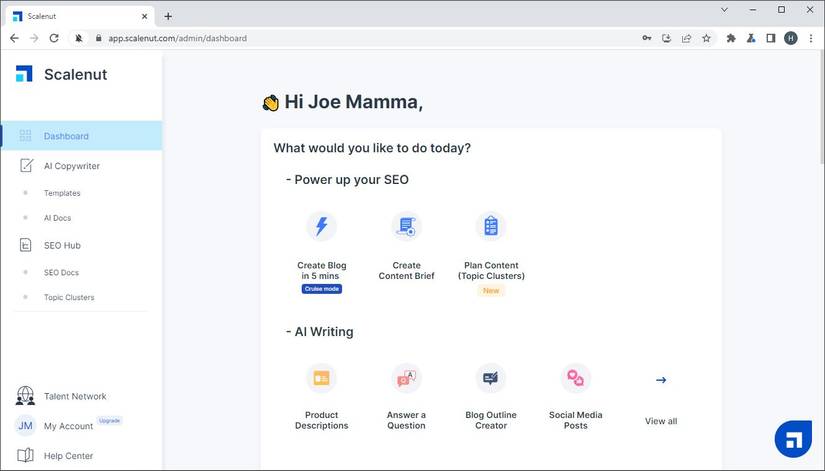Click View all text link
This screenshot has width=825, height=471.
click(661, 421)
